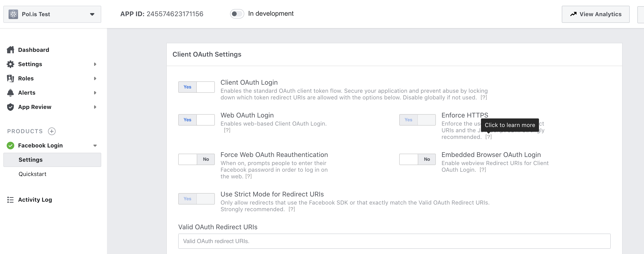Click the Alerts bell icon

coord(10,93)
